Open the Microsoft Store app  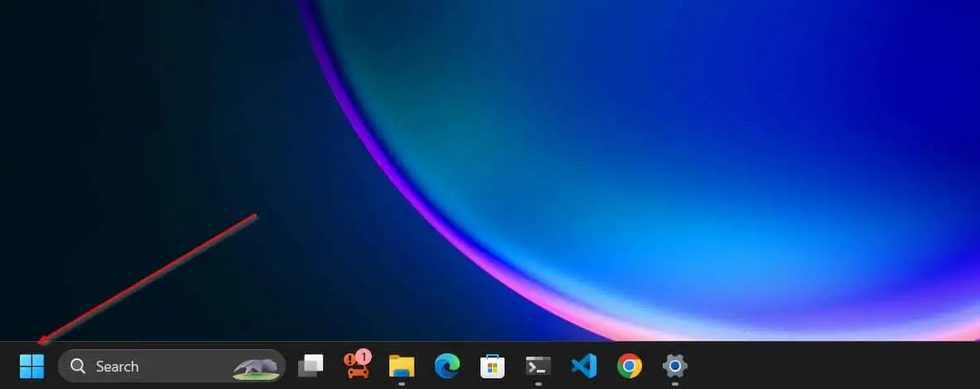pyautogui.click(x=493, y=366)
